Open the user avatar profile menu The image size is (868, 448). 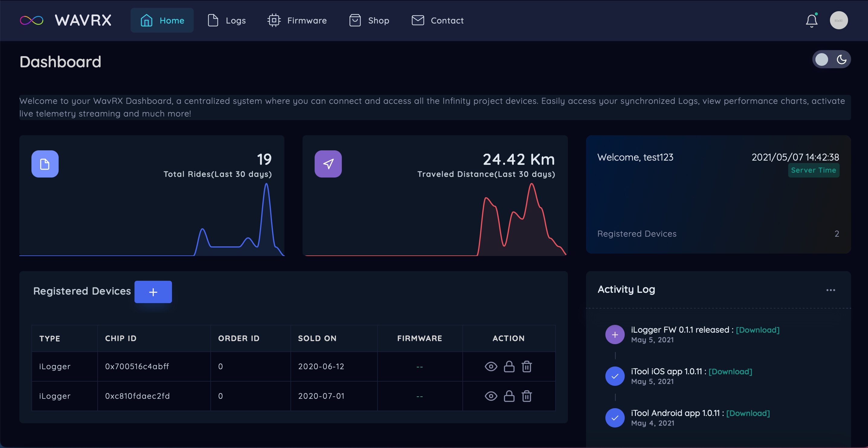(838, 21)
